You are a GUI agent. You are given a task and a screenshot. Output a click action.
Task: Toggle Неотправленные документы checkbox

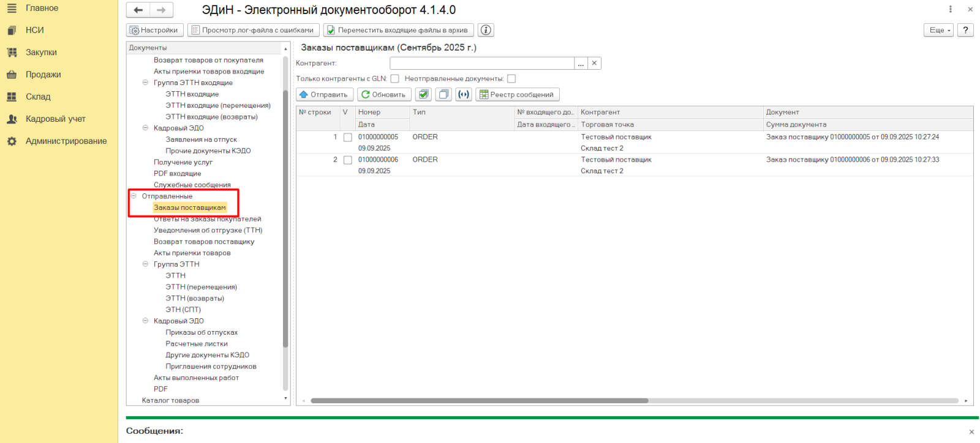511,78
